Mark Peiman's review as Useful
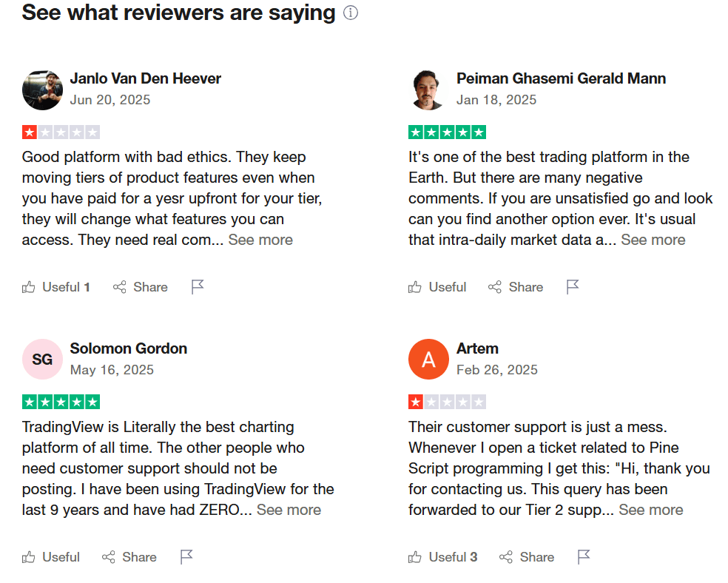Screen dimensions: 728x583 [437, 287]
